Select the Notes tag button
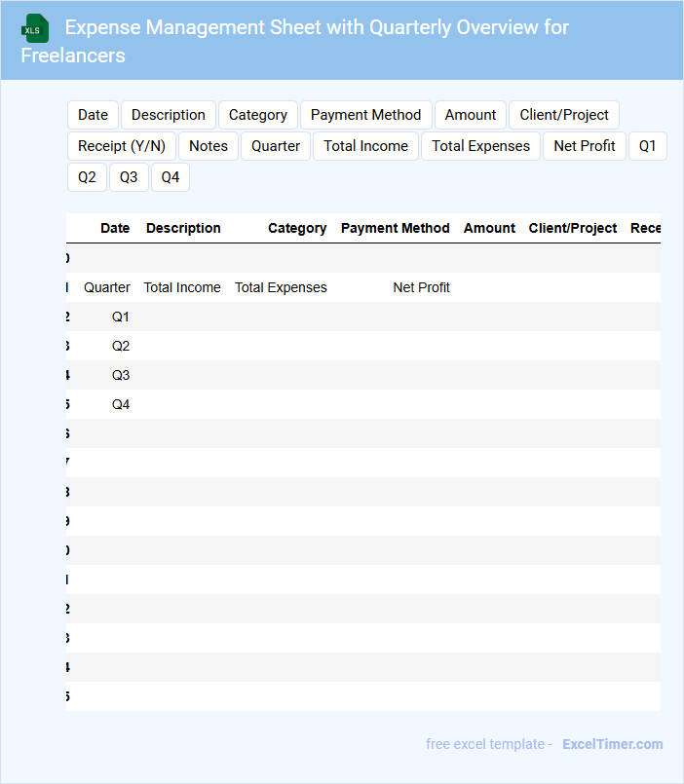The height and width of the screenshot is (784, 684). click(x=209, y=146)
